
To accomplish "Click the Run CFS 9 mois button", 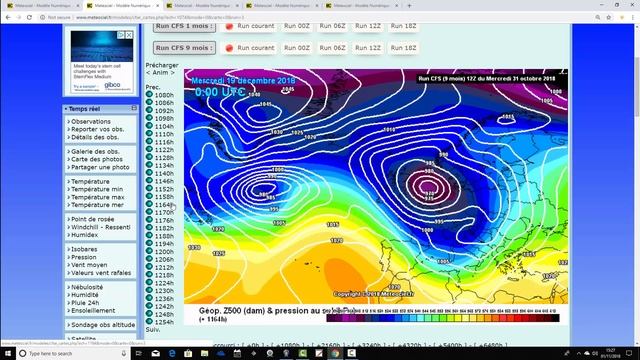I will click(x=184, y=48).
